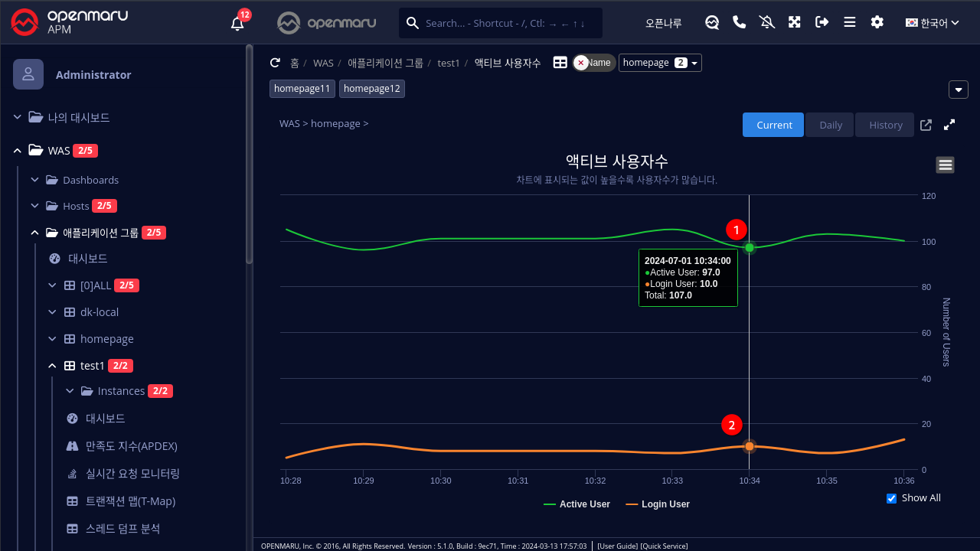This screenshot has width=980, height=551.
Task: Open the notifications bell icon
Action: 237,24
